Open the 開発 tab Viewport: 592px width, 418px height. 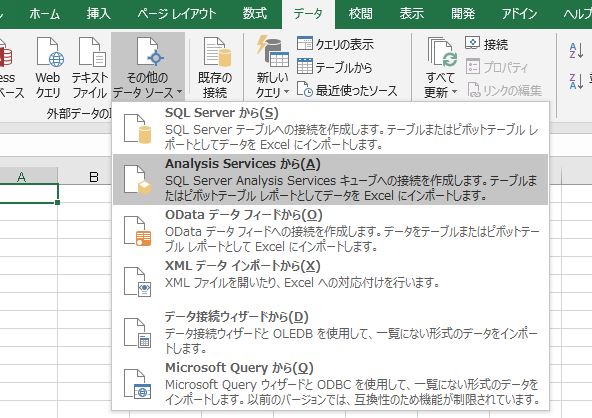click(x=463, y=14)
